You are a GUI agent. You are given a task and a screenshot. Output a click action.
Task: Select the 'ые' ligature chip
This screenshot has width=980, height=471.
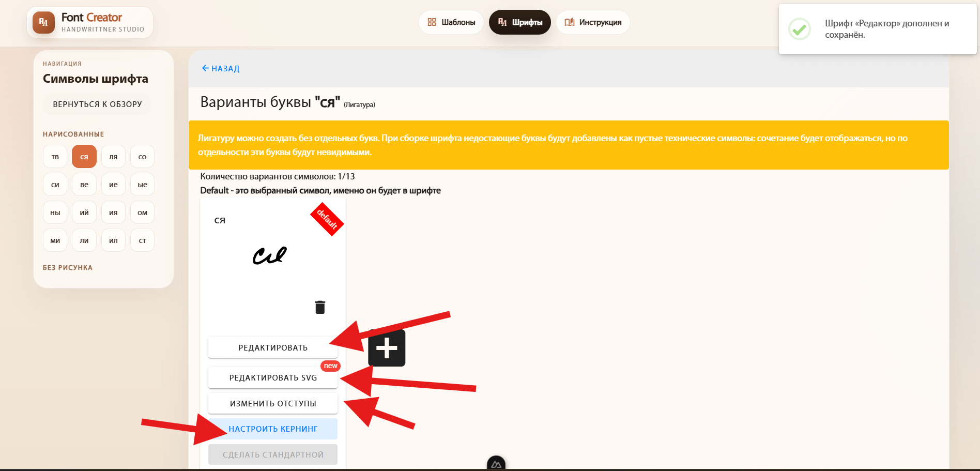point(143,185)
